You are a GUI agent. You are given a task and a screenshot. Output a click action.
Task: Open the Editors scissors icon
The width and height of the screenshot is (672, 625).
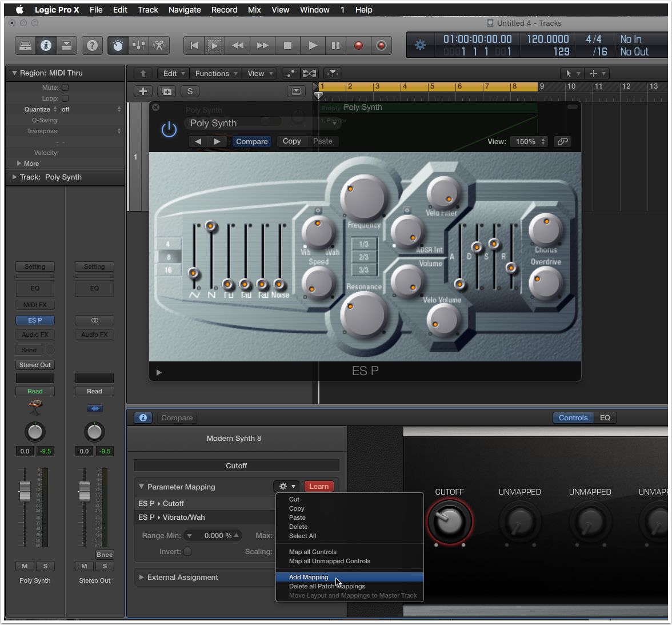(159, 46)
